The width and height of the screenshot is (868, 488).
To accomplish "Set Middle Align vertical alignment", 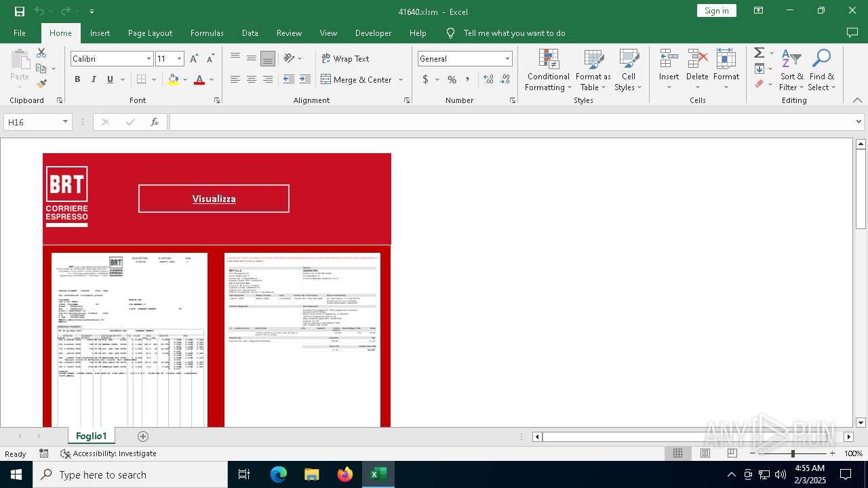I will 252,58.
